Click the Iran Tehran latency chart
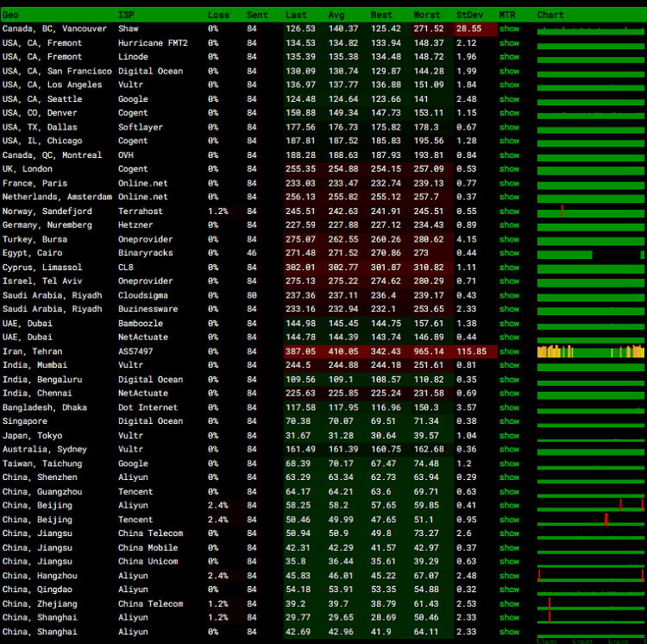647x644 pixels. click(x=590, y=351)
